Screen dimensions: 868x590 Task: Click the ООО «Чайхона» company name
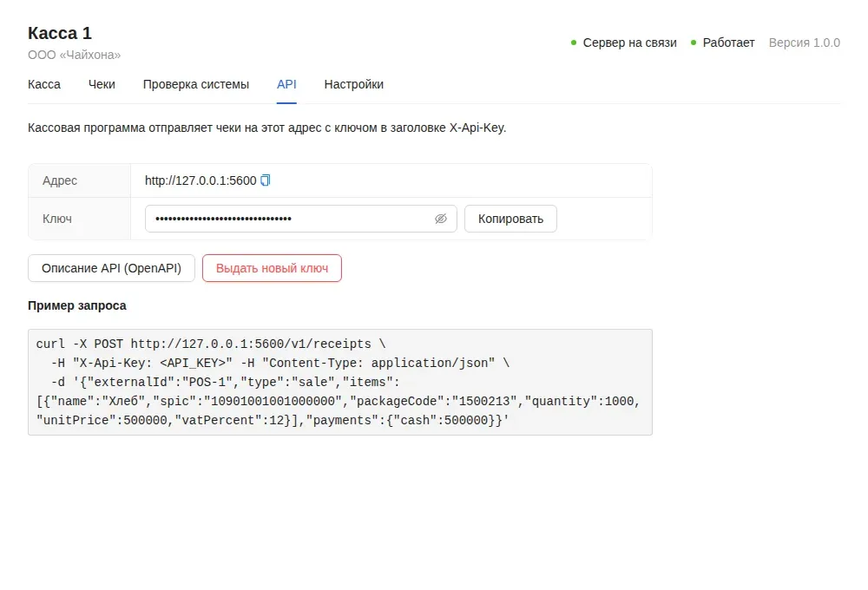pyautogui.click(x=74, y=55)
